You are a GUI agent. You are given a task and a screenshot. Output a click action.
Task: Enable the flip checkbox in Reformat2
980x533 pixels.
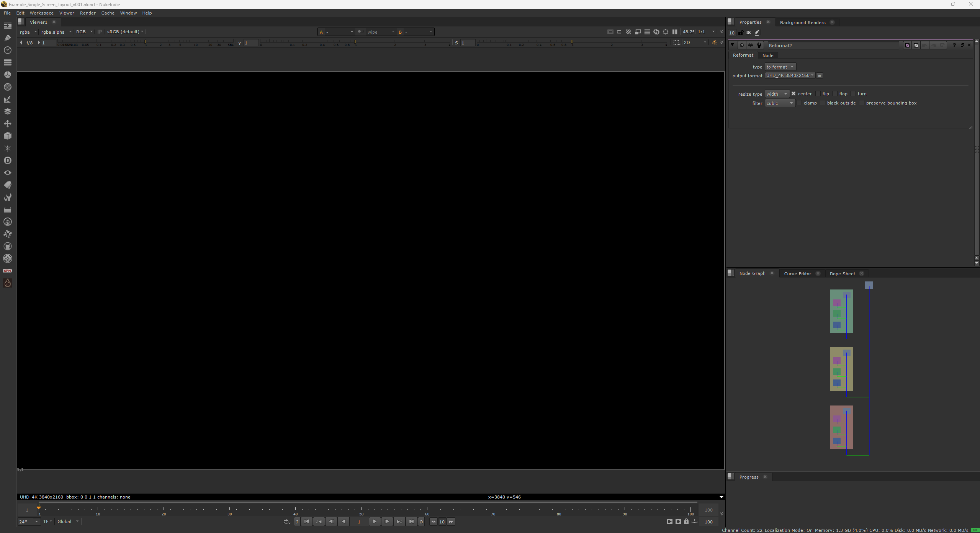click(x=818, y=93)
